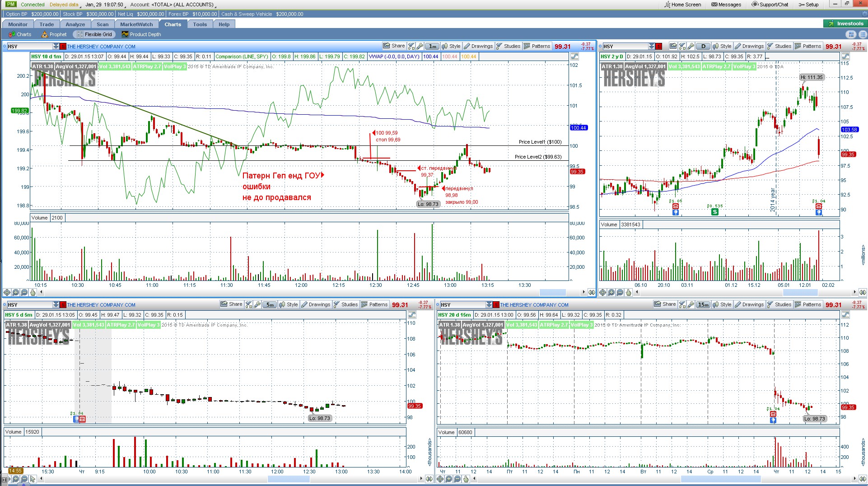Select hand drawing tool under 1m chart
This screenshot has width=868, height=486.
pos(33,292)
